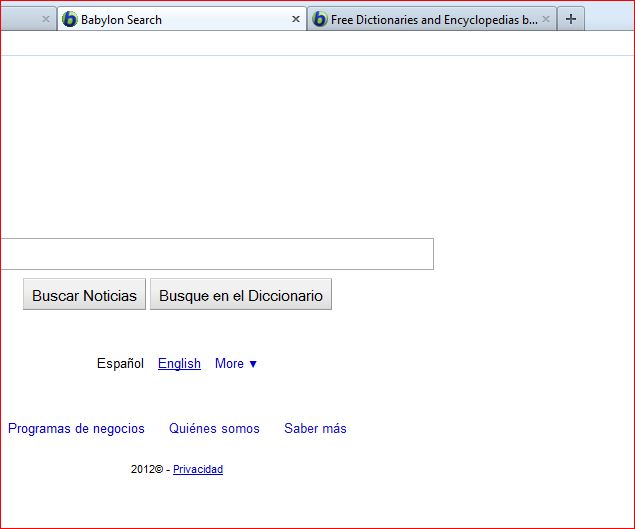Switch to the Babylon Search tab
This screenshot has width=635, height=529.
[x=181, y=19]
